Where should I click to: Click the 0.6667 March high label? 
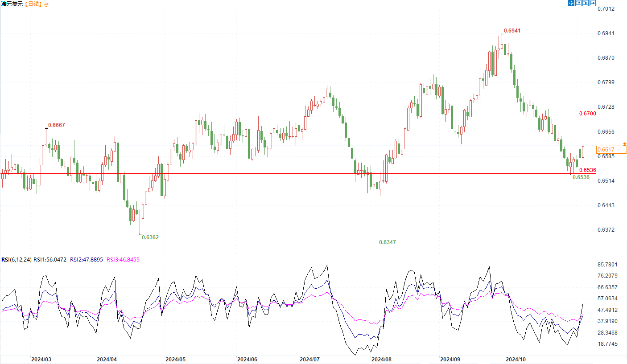(56, 125)
